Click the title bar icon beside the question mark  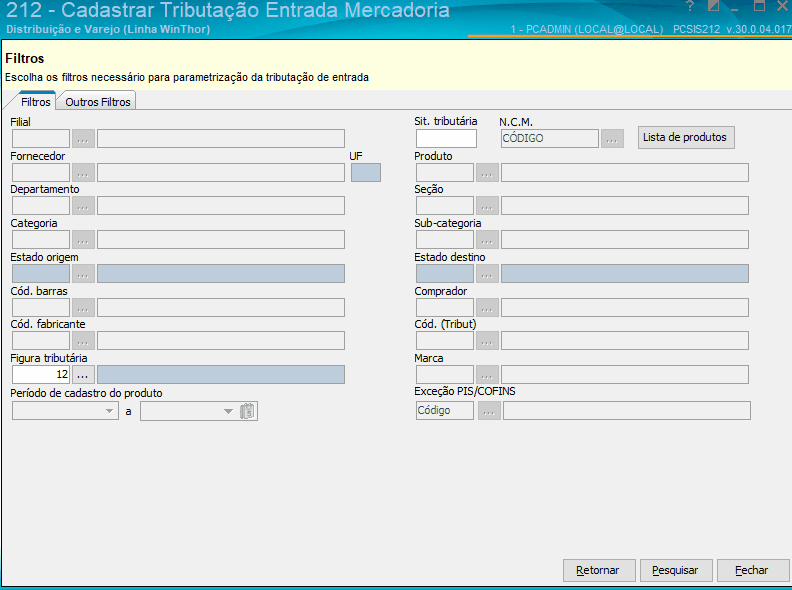[713, 6]
